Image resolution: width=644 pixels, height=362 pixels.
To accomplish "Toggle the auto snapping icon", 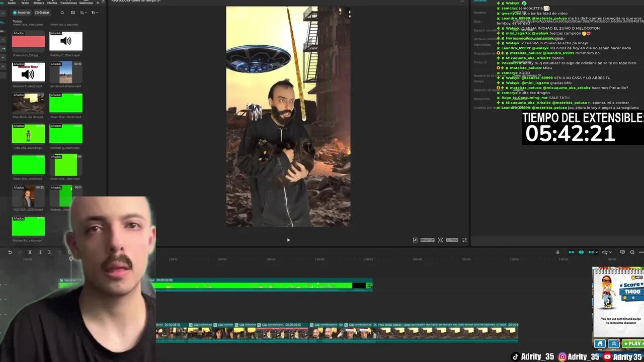I will point(581,252).
